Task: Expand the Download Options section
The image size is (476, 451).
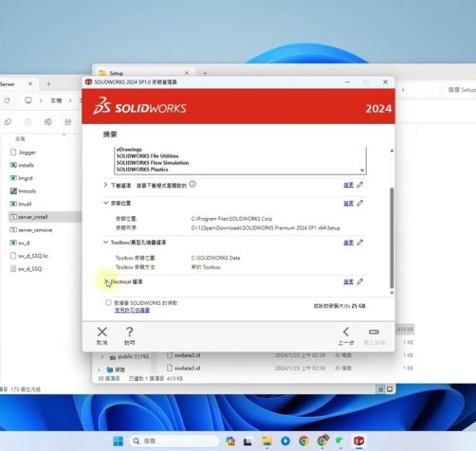Action: point(105,185)
